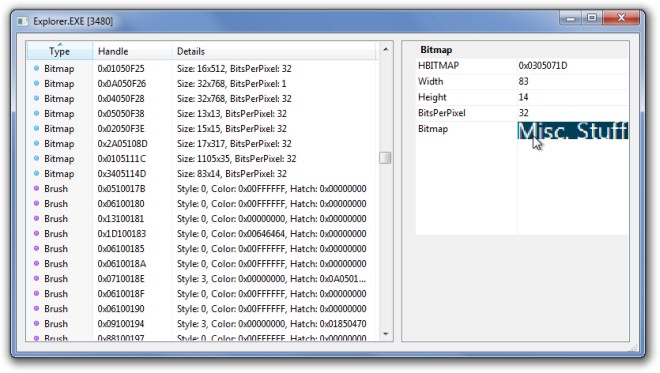Viewport: 660px width, 373px height.
Task: Click the purple icon of Brush 0x0510017B
Action: tap(36, 188)
